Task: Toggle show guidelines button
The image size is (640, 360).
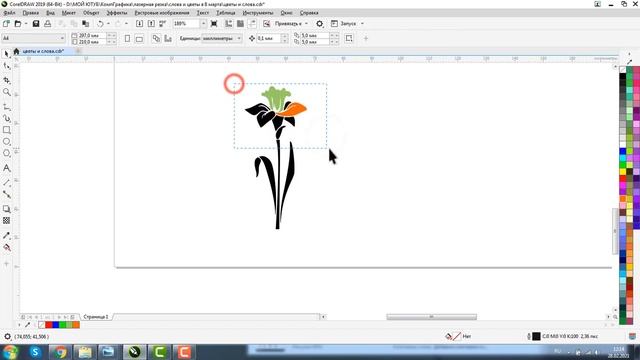Action: point(252,24)
